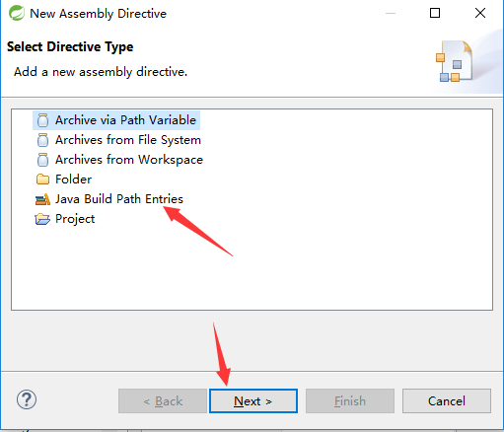Viewport: 504px width, 432px height.
Task: Select Java Build Path Entries
Action: pos(119,199)
